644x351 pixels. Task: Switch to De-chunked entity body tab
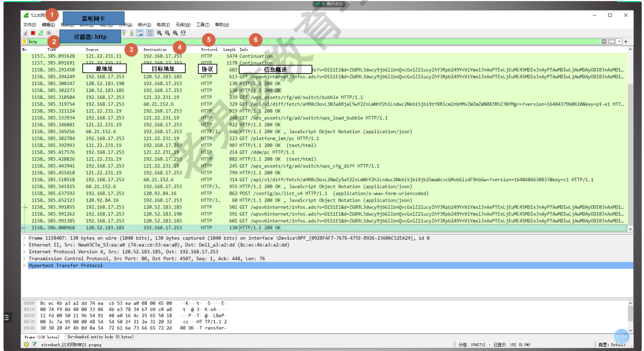pos(100,337)
